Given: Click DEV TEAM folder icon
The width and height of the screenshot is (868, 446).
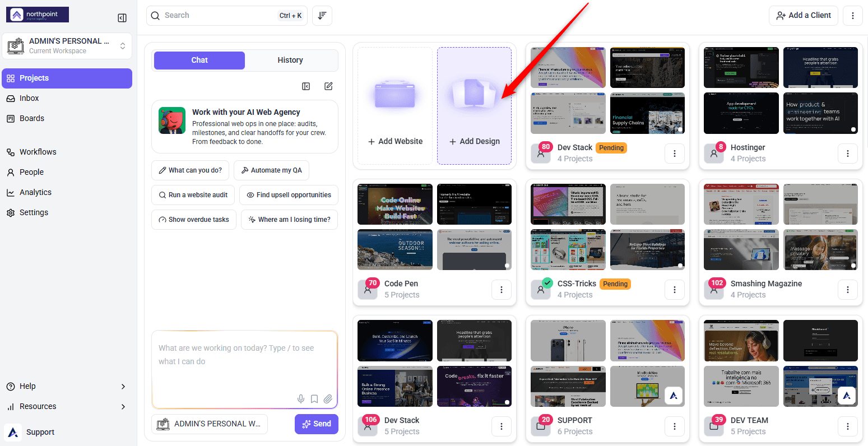Looking at the screenshot, I should pyautogui.click(x=713, y=426).
